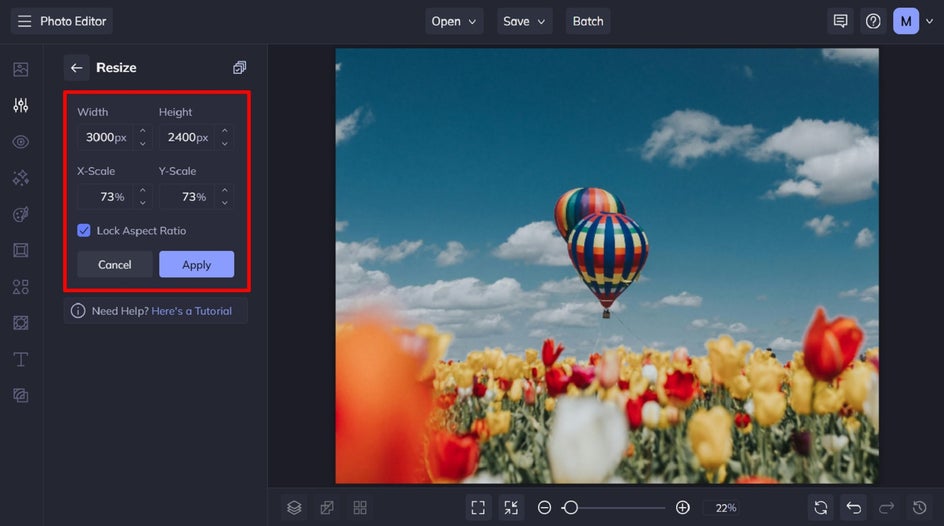Open the Effects sparkle icon

tap(20, 178)
